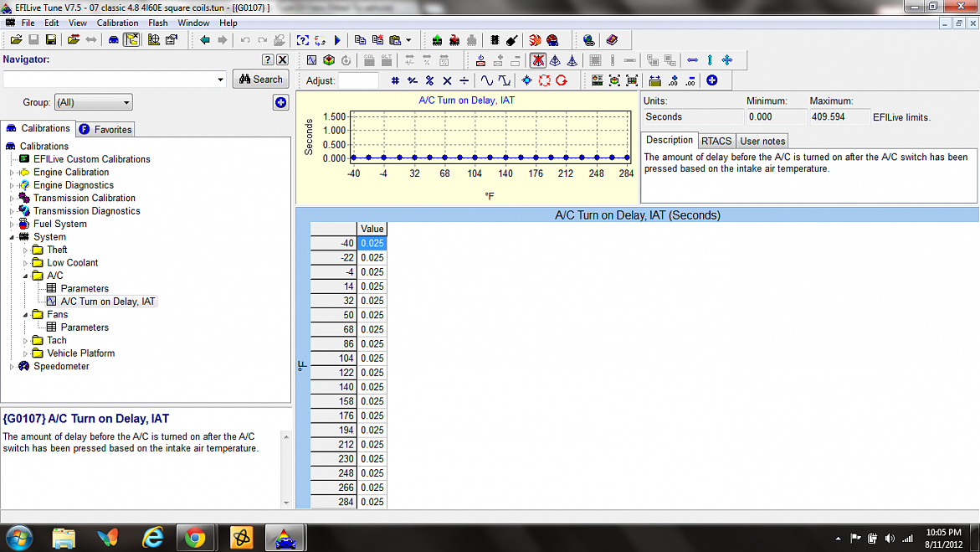
Task: Open Google Chrome from the taskbar
Action: point(195,537)
